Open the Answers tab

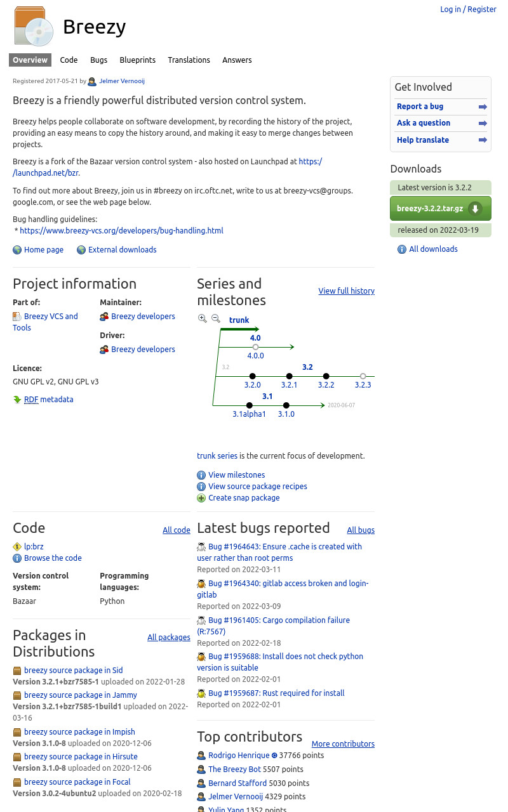click(237, 60)
